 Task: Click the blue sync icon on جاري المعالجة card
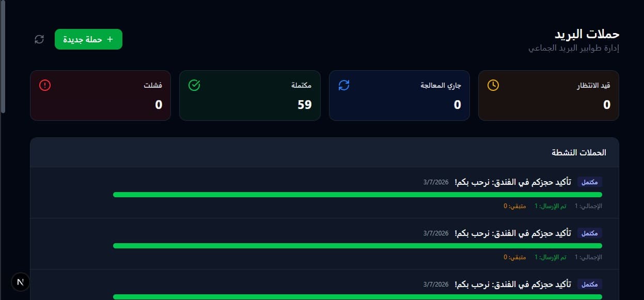tap(344, 85)
